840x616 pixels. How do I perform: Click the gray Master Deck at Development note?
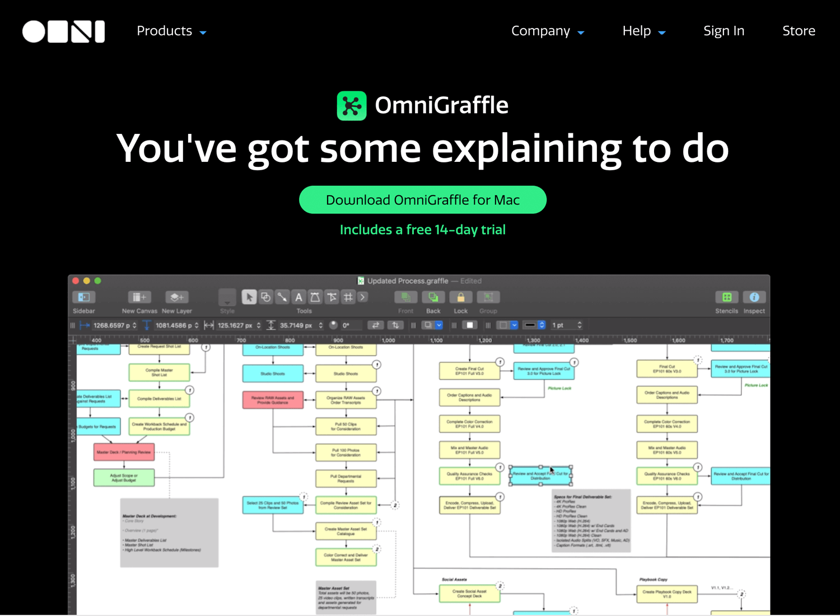[x=170, y=533]
